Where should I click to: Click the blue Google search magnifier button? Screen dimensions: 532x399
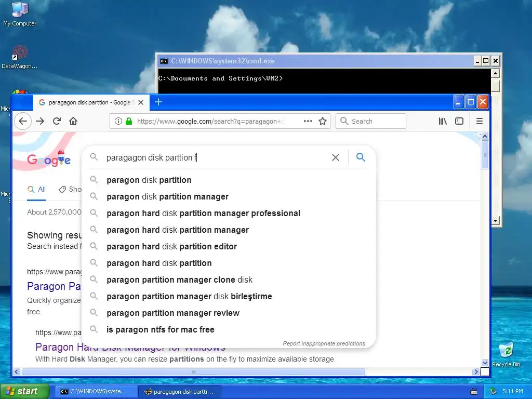point(361,157)
